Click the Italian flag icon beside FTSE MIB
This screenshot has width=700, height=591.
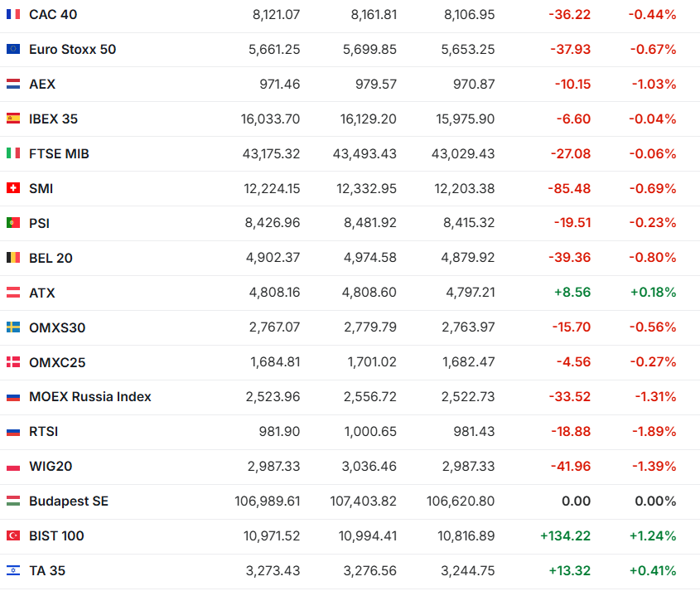point(13,154)
